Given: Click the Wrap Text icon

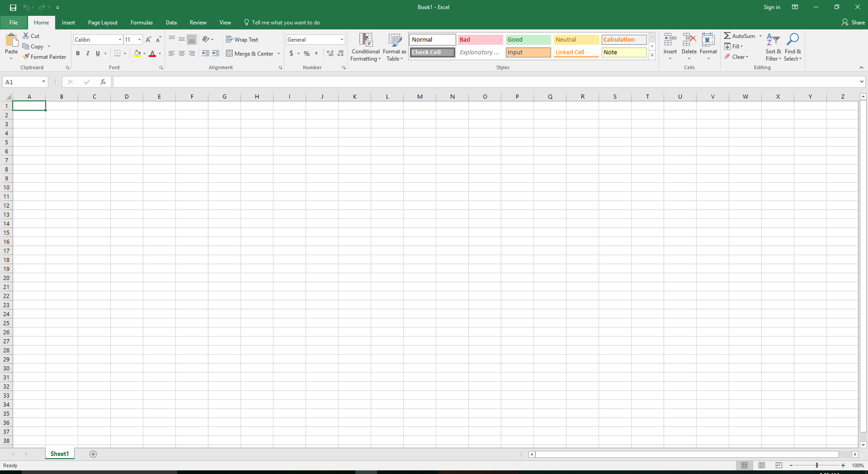Looking at the screenshot, I should coord(242,39).
